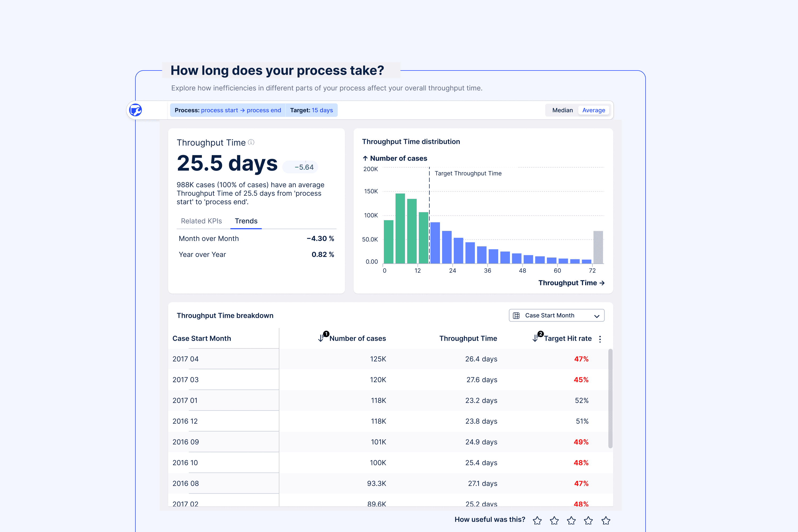Click the Throughput Time column header
The width and height of the screenshot is (798, 532).
[468, 338]
